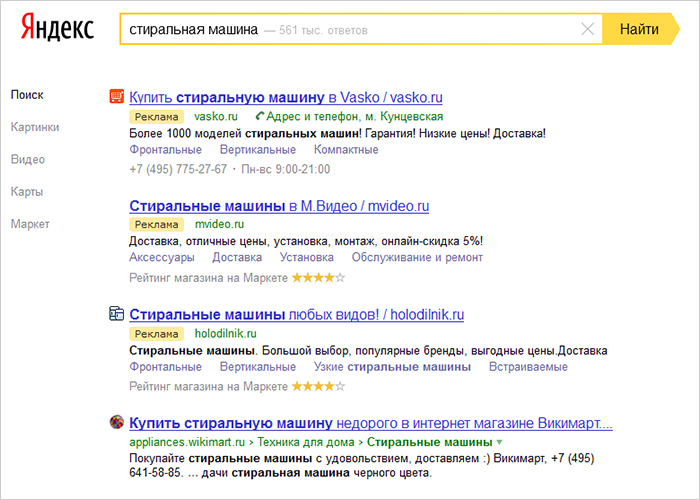Image resolution: width=700 pixels, height=500 pixels.
Task: Click Реклама badge next to holodilnik.ru
Action: [156, 334]
